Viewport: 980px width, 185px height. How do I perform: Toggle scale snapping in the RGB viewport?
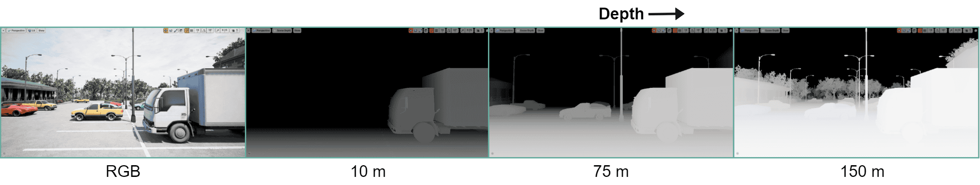pyautogui.click(x=218, y=31)
